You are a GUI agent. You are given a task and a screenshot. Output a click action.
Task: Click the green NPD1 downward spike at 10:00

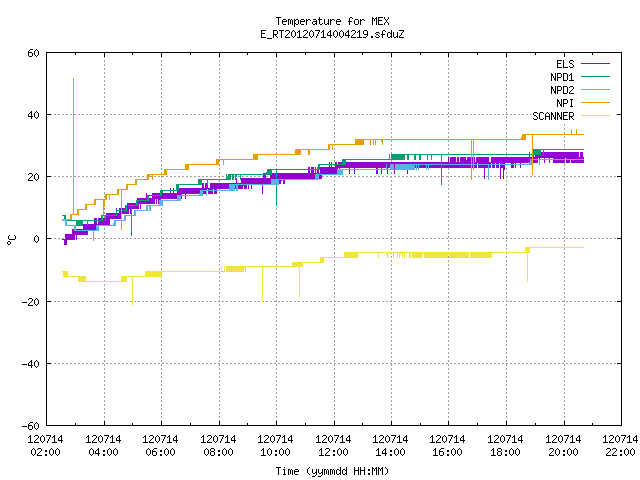coord(277,190)
